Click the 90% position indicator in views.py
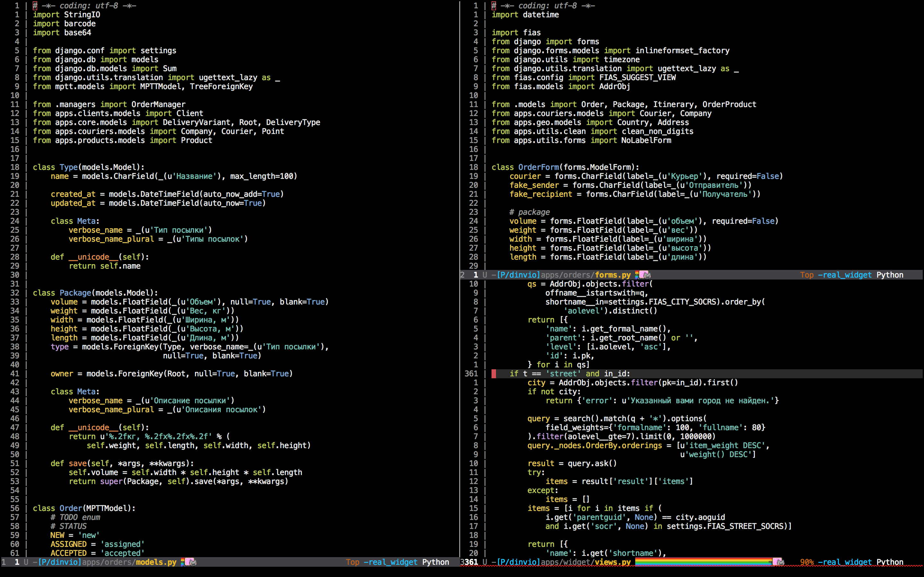Image resolution: width=924 pixels, height=577 pixels. [x=807, y=562]
